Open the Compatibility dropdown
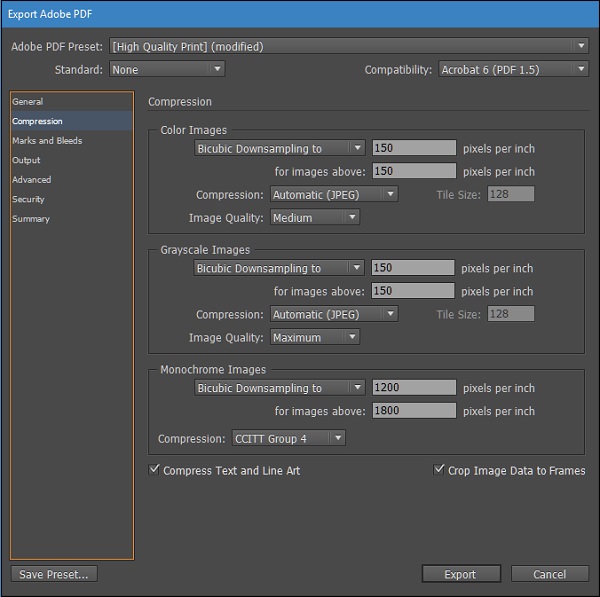Viewport: 600px width, 597px height. [513, 70]
